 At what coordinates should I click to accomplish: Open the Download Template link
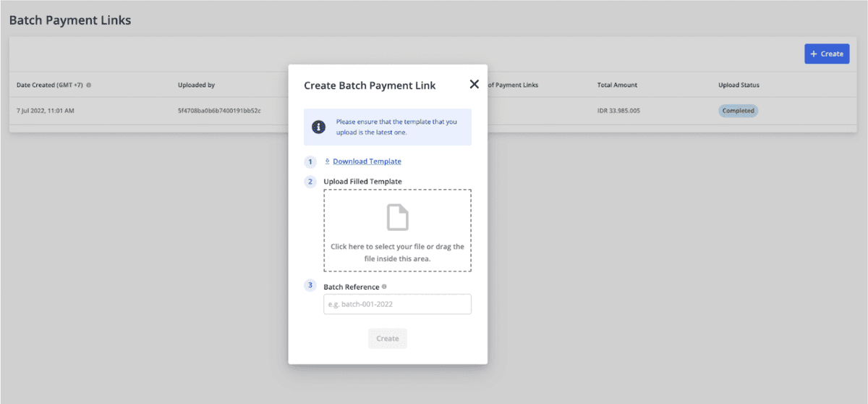point(367,161)
